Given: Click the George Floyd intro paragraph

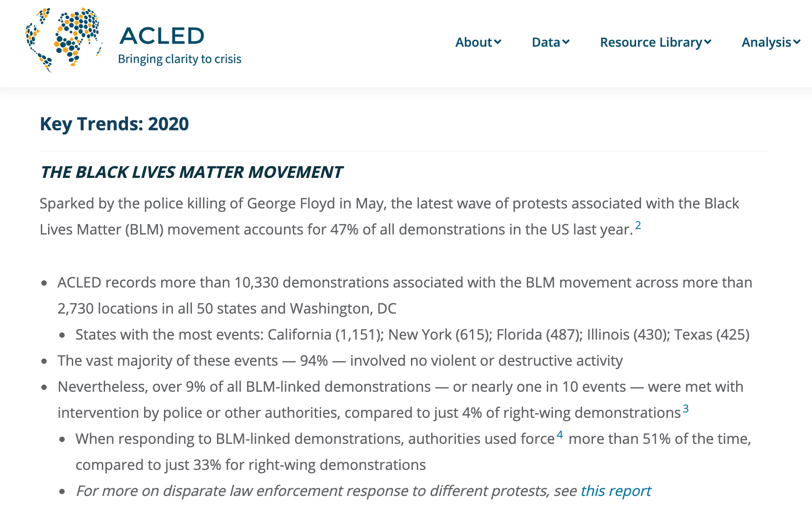Looking at the screenshot, I should (389, 216).
